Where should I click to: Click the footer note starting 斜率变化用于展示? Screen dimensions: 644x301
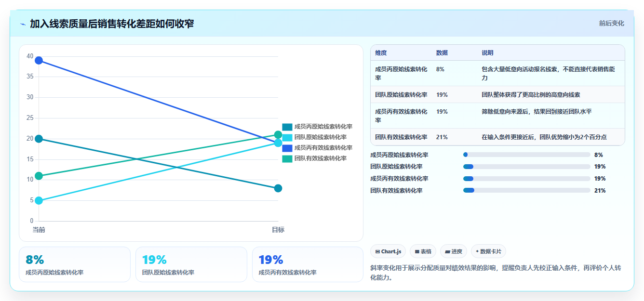[496, 273]
